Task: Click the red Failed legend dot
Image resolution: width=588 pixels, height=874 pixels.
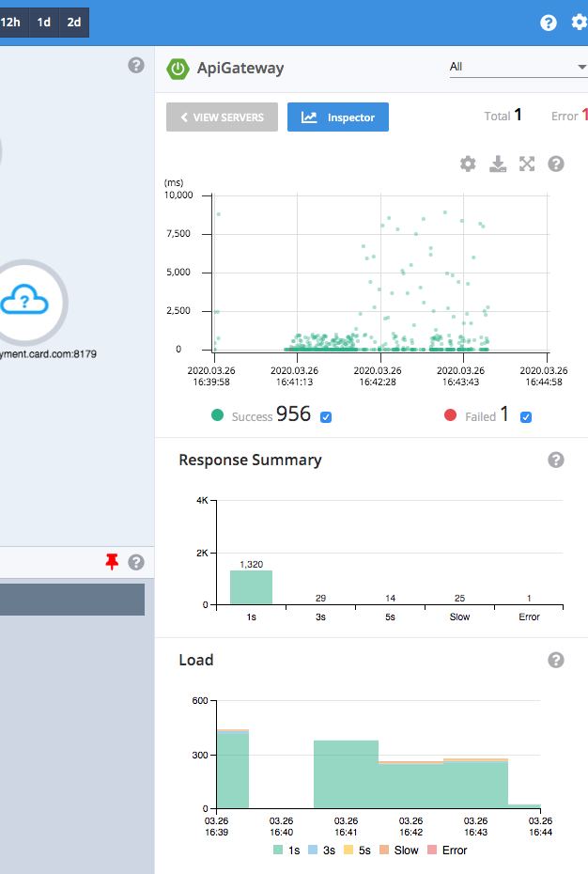Action: pyautogui.click(x=450, y=415)
